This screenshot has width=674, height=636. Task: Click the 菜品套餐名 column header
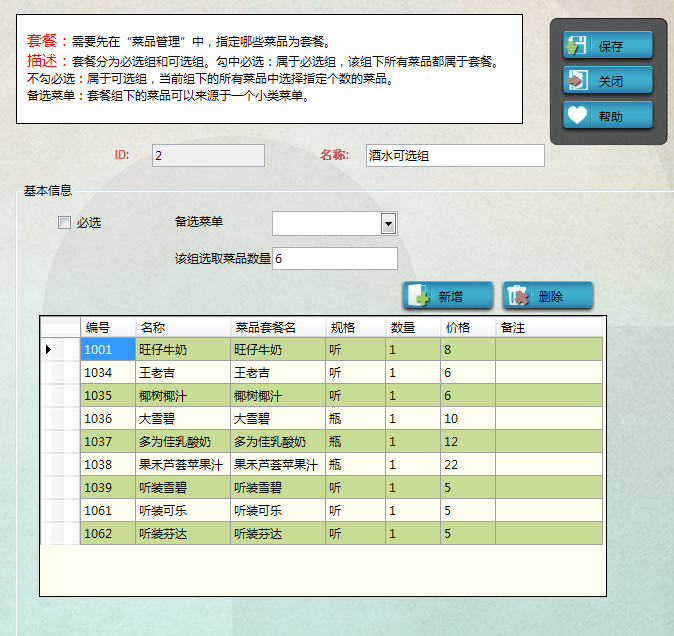tap(278, 327)
